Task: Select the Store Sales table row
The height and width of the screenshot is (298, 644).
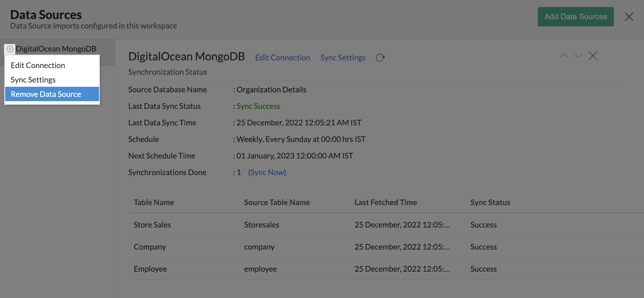Action: [152, 225]
